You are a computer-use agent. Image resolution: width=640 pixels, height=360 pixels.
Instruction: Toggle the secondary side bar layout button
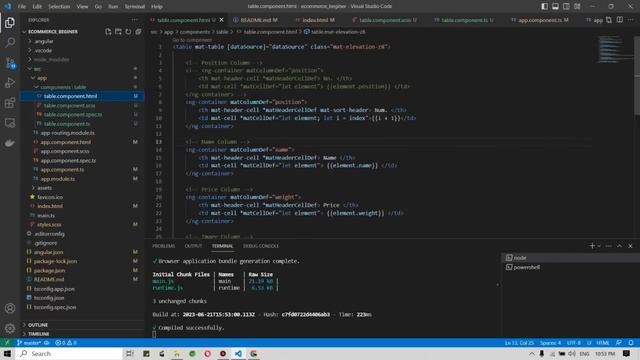[x=566, y=6]
